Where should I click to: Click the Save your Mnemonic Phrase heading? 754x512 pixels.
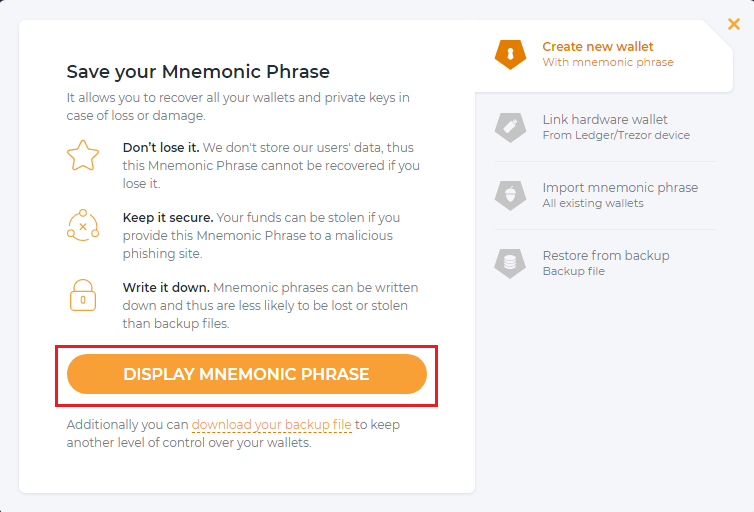(198, 72)
